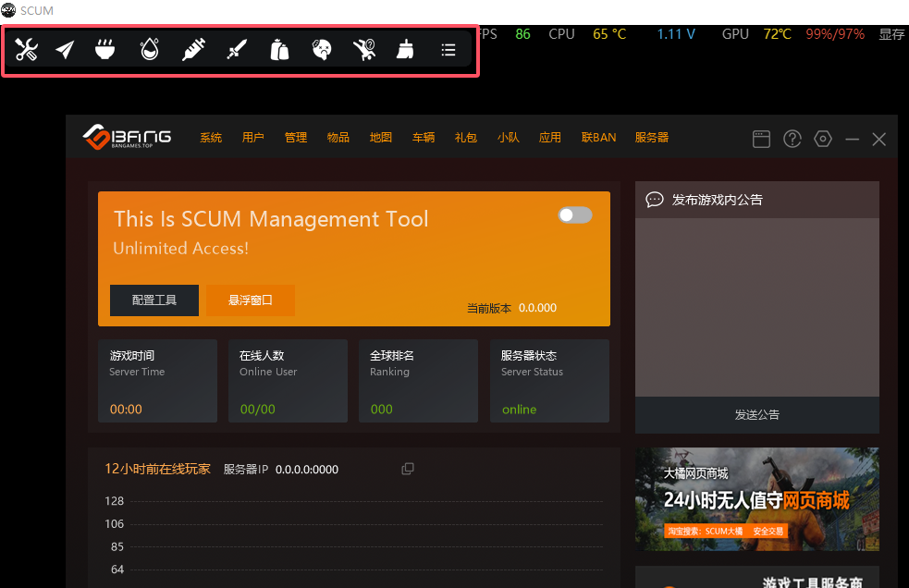Click the BANG logo in the header

point(127,137)
